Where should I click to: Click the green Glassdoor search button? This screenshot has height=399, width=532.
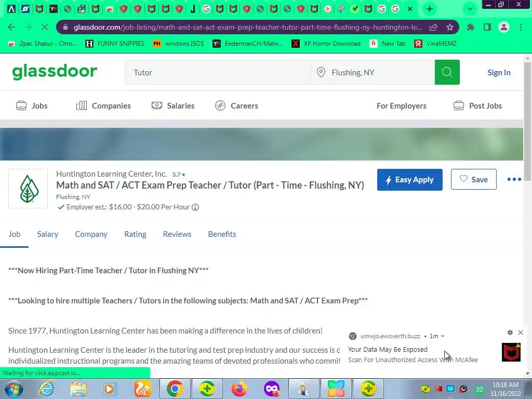(x=447, y=72)
